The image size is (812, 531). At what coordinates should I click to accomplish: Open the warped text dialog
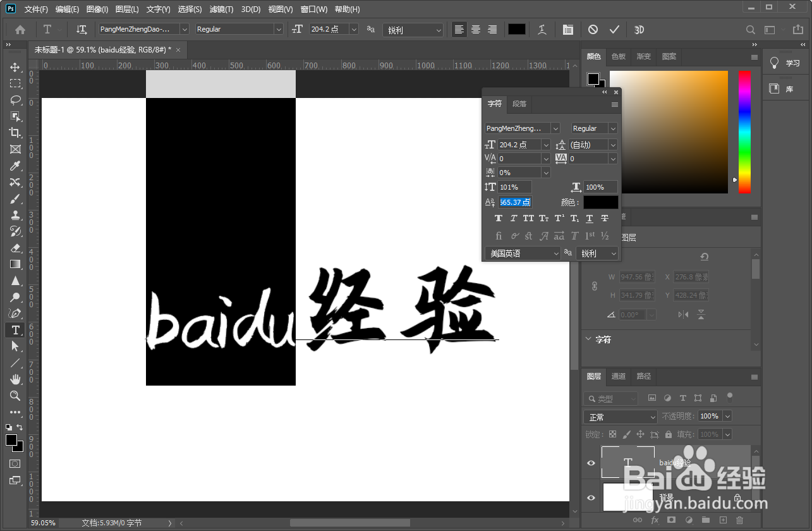click(542, 29)
